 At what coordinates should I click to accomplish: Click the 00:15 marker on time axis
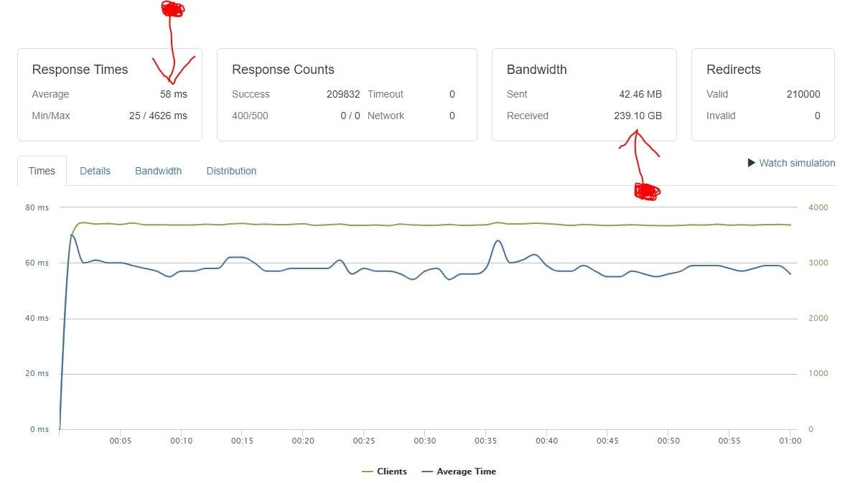pos(242,441)
